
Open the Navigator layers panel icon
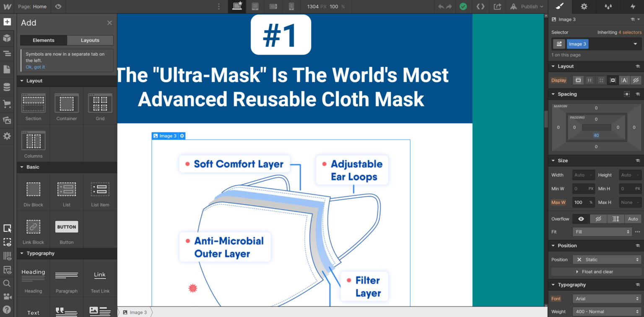coord(7,53)
